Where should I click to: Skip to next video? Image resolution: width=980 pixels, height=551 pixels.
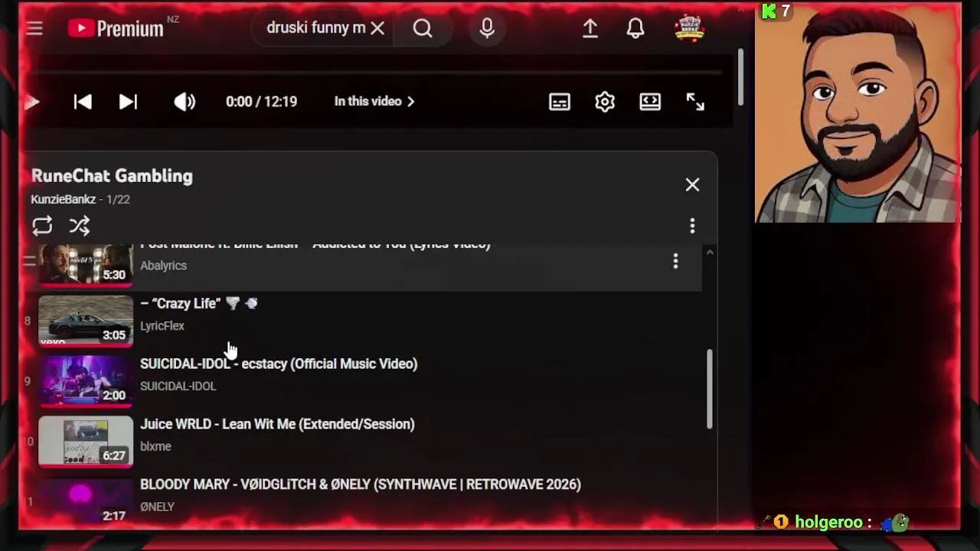pyautogui.click(x=128, y=102)
